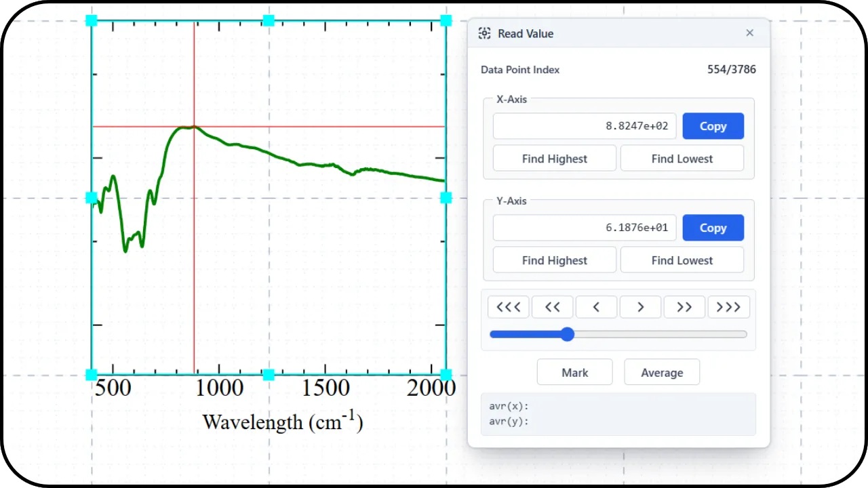Click the Read Value crosshair icon
The width and height of the screenshot is (868, 488).
click(x=484, y=33)
